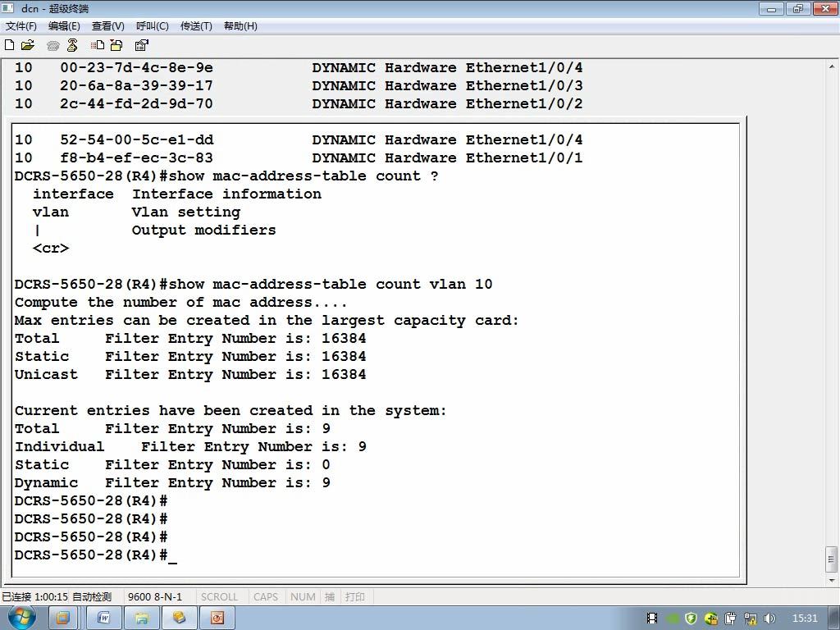Viewport: 840px width, 630px height.
Task: Click the 'Current entries have been created' line
Action: pyautogui.click(x=231, y=411)
